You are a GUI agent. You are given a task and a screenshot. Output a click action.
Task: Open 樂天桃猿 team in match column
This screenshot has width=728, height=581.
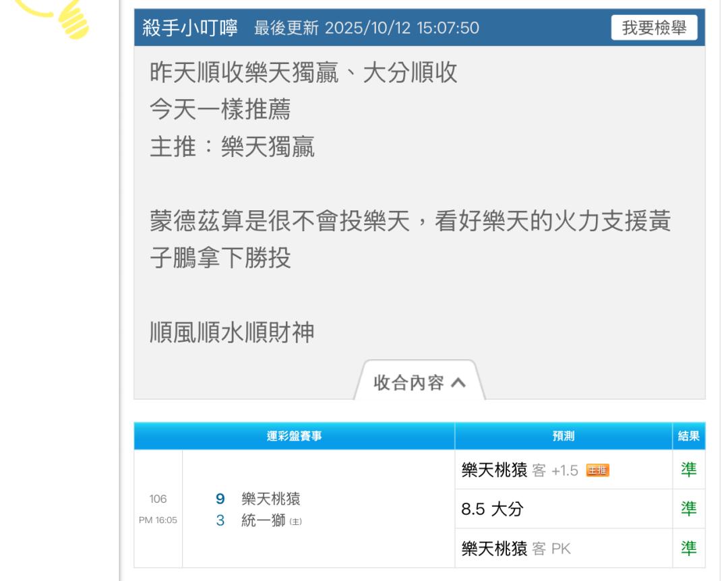271,499
